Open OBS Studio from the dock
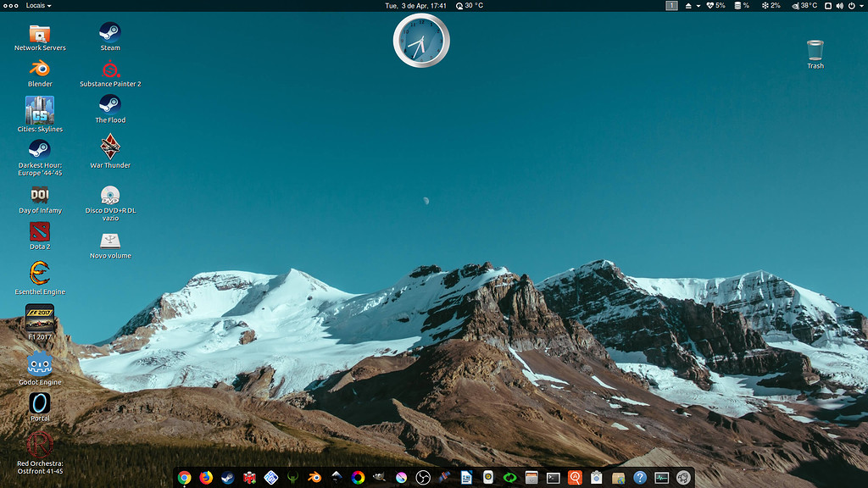868x488 pixels. 423,478
